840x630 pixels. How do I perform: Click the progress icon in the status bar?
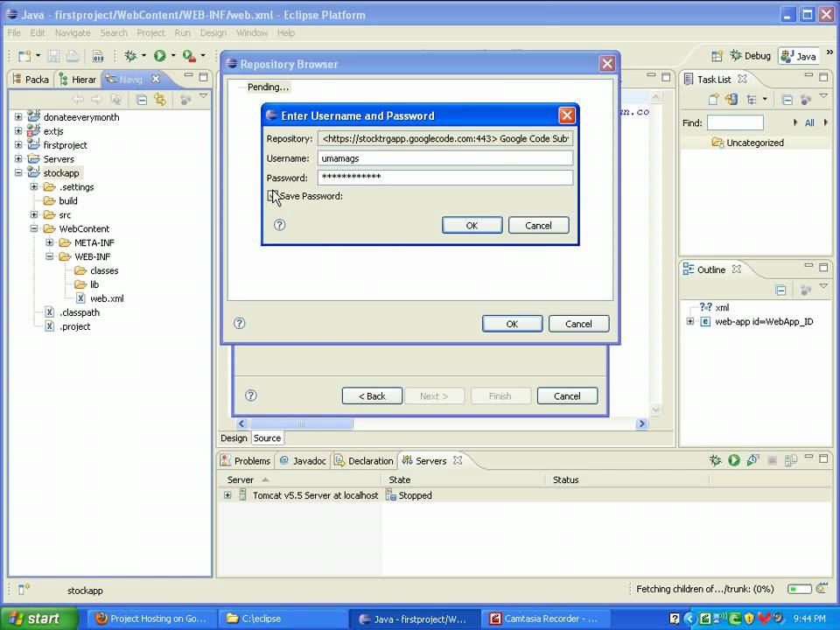[822, 589]
